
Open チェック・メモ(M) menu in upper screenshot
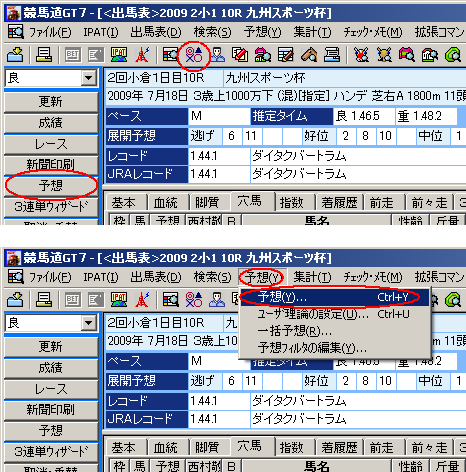coord(373,32)
